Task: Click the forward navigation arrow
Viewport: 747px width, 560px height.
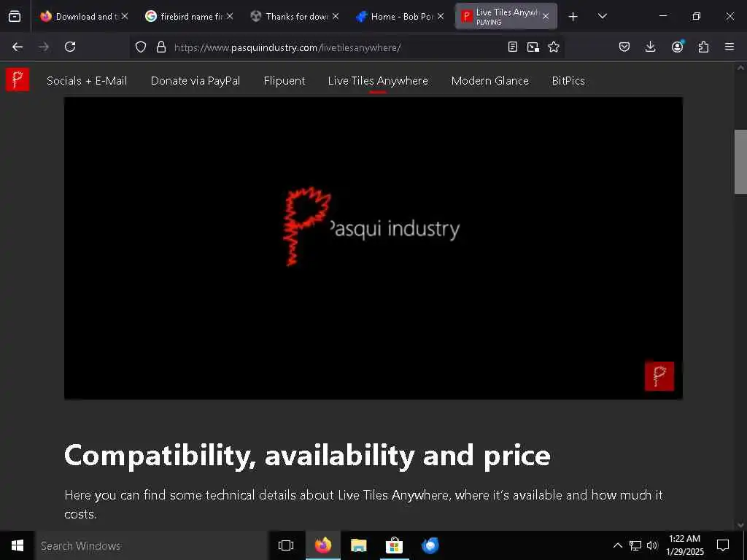Action: click(44, 47)
